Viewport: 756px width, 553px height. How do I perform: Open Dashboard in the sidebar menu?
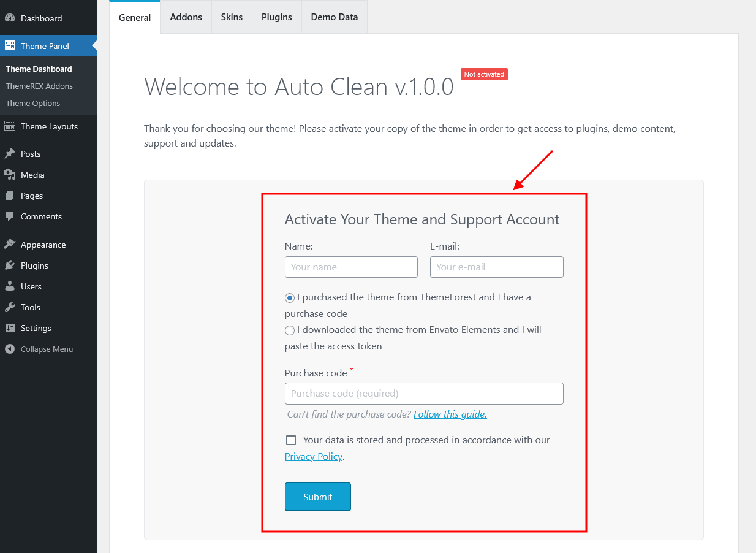(x=48, y=18)
